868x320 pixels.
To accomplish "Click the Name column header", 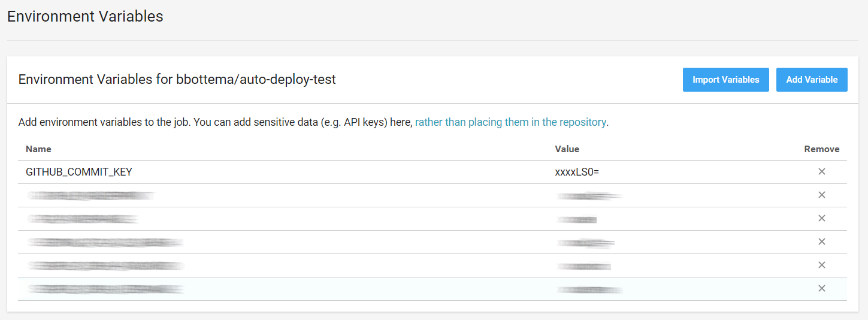I will 38,149.
